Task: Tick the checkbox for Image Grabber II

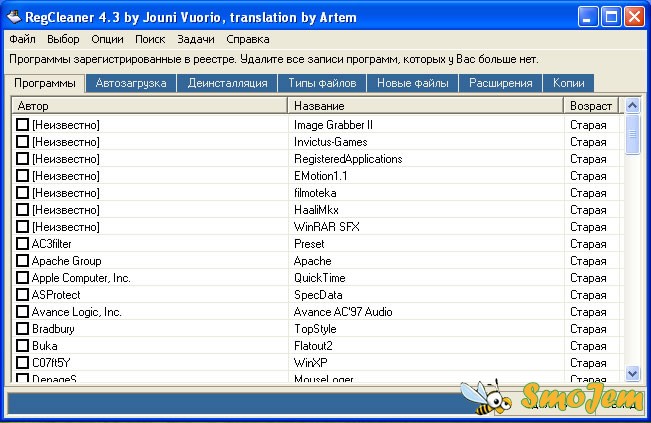Action: 22,125
